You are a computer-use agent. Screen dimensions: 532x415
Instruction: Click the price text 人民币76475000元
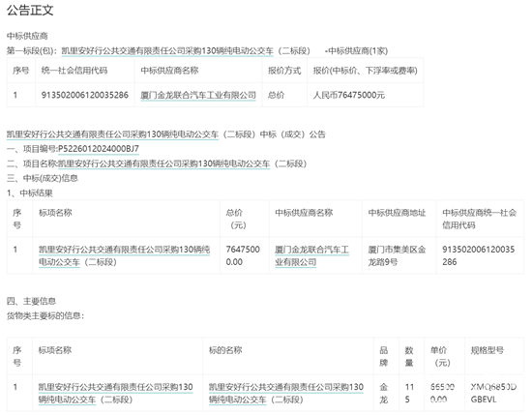[x=349, y=95]
